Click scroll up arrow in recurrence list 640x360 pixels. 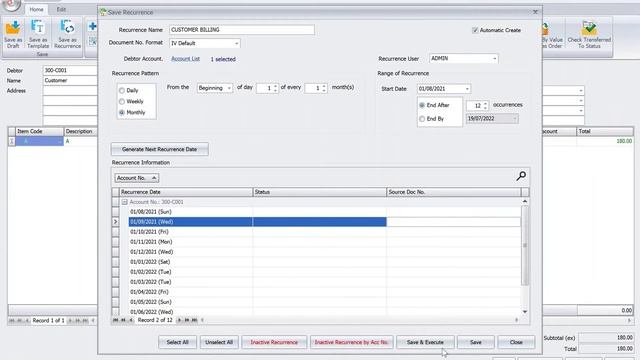click(x=525, y=202)
